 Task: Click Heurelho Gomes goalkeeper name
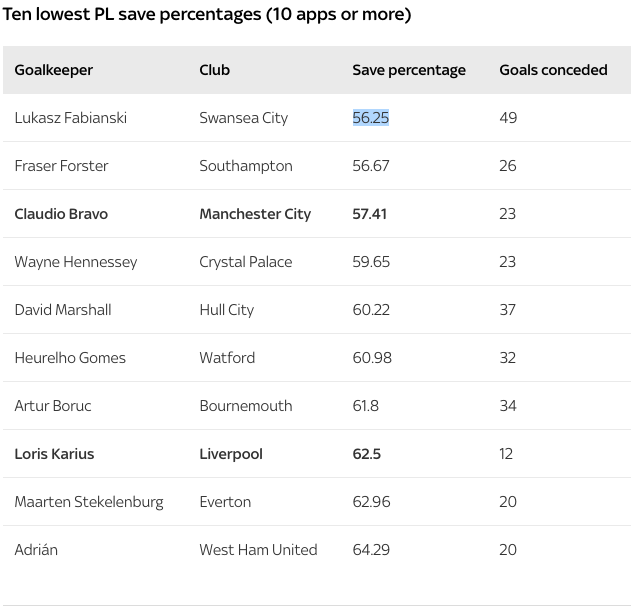coord(70,358)
